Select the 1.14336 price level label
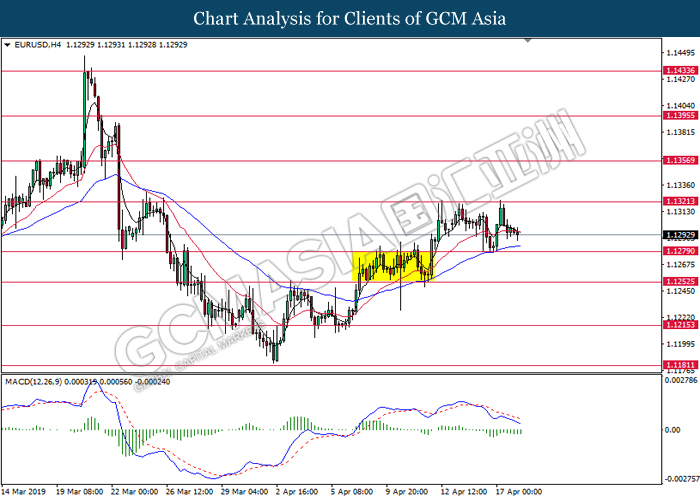Image resolution: width=700 pixels, height=500 pixels. tap(680, 71)
